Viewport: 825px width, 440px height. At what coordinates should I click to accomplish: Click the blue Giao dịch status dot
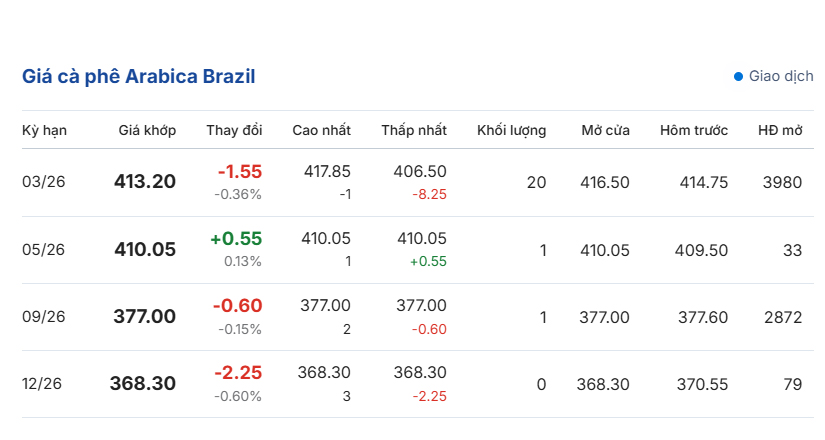coord(738,76)
